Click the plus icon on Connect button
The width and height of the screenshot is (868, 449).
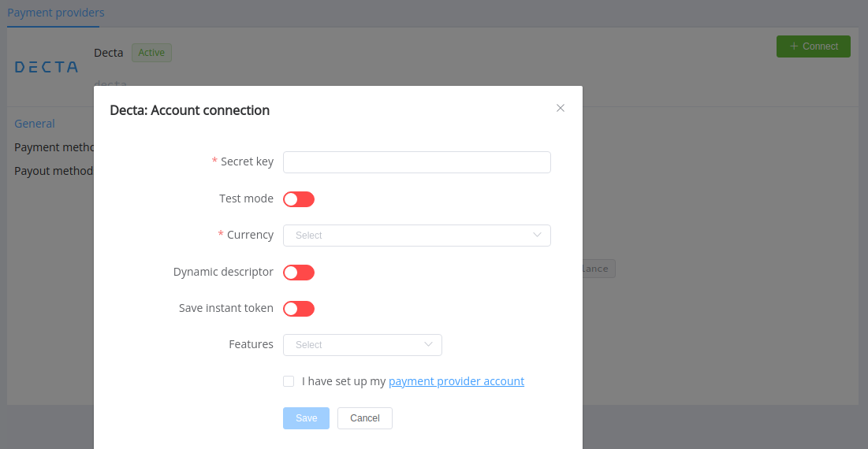[795, 46]
